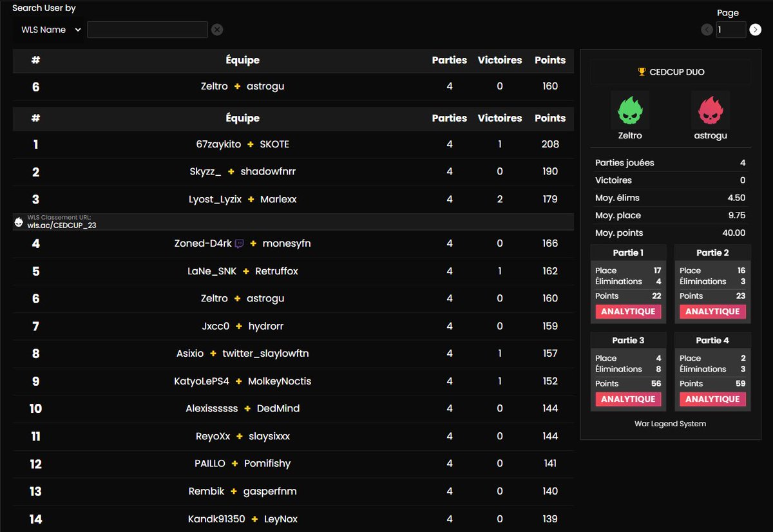
Task: Click Zeltro's green skull avatar
Action: pyautogui.click(x=630, y=109)
